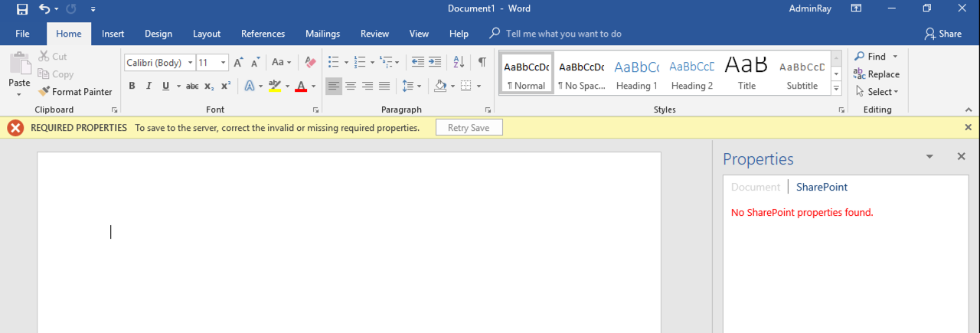Click the Decrease Indent icon

[418, 63]
